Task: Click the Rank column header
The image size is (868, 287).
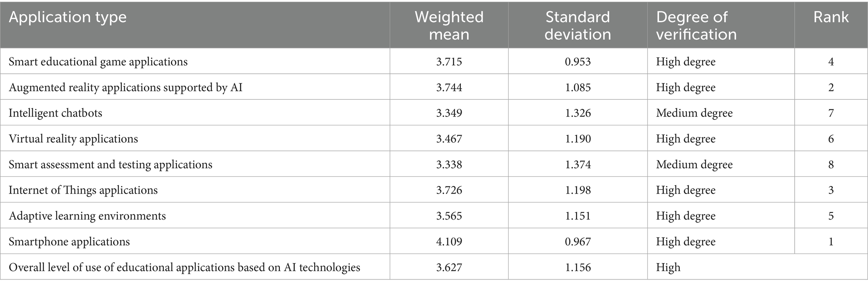Action: tap(831, 17)
